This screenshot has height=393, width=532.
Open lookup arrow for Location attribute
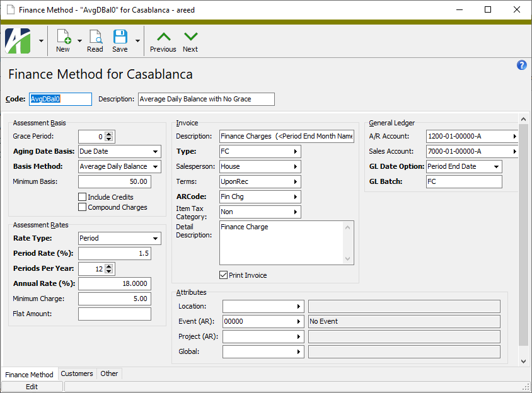(299, 307)
